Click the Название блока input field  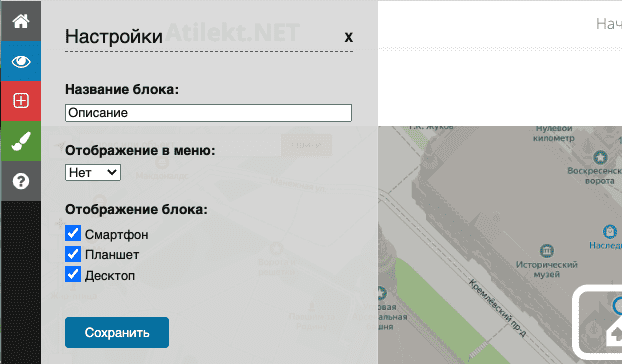point(208,113)
